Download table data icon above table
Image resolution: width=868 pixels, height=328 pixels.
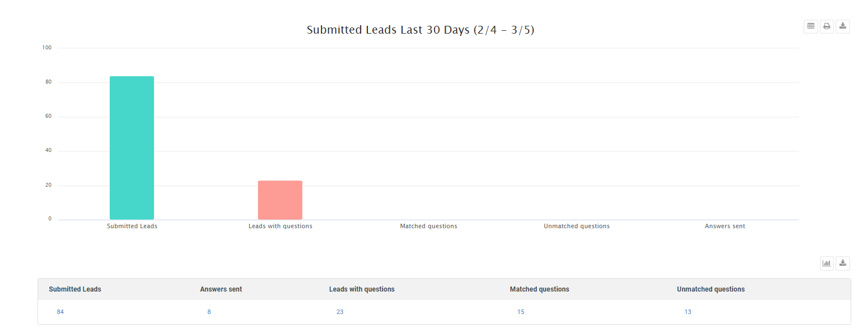[843, 264]
